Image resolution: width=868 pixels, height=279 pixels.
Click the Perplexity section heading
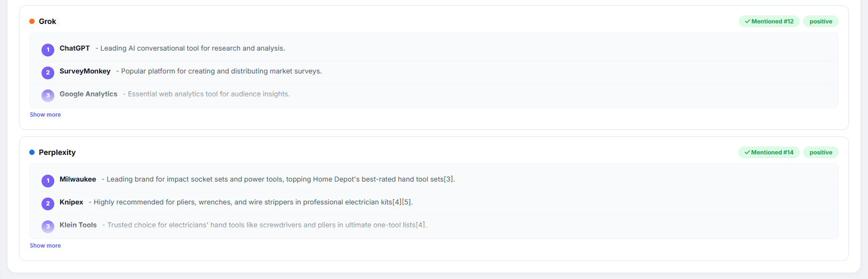click(x=57, y=152)
